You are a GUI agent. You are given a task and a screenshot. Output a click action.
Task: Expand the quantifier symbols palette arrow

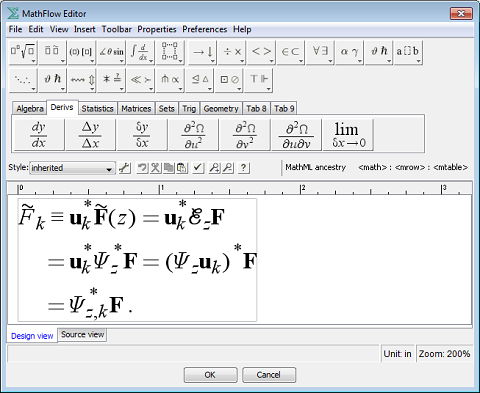pos(330,61)
